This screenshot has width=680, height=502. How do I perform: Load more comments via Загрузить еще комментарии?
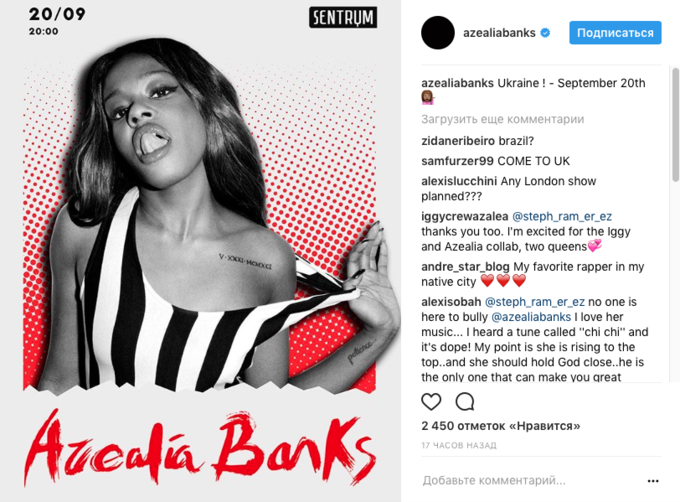pyautogui.click(x=503, y=119)
